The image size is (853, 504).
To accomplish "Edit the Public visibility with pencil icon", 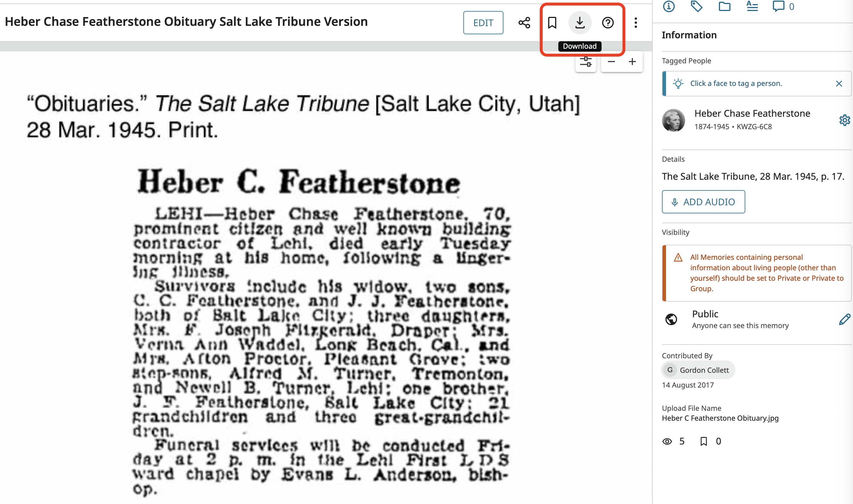I will (x=845, y=319).
